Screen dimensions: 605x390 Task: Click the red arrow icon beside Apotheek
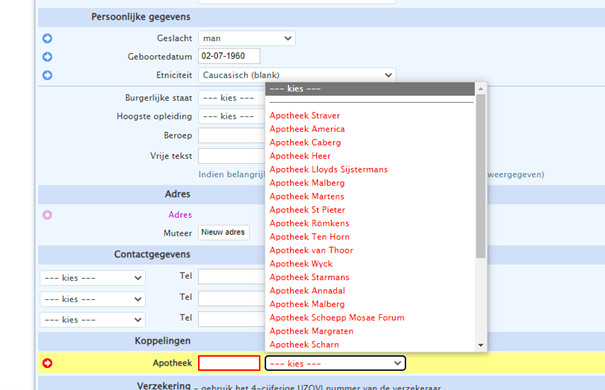tap(47, 363)
